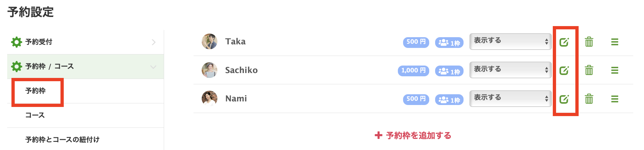Click Sachiko row reorder handle
The width and height of the screenshot is (644, 150).
click(615, 70)
